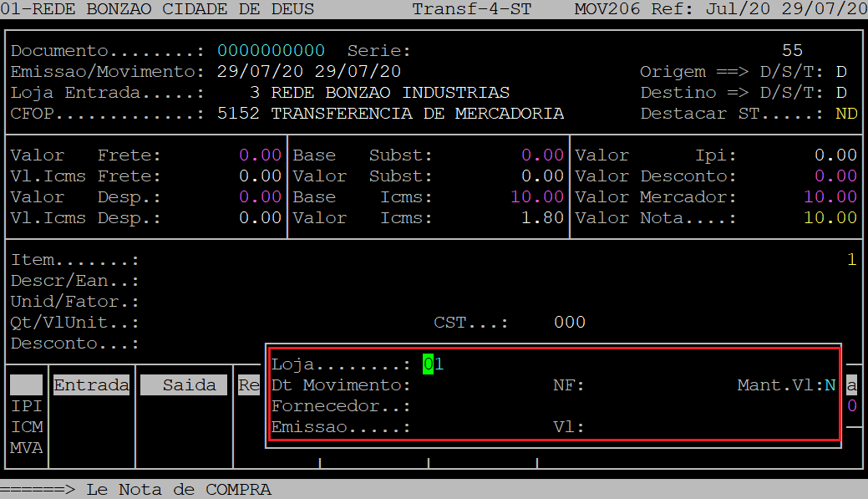The image size is (868, 499).
Task: Click the Loja Entrada value 3
Action: 255,93
